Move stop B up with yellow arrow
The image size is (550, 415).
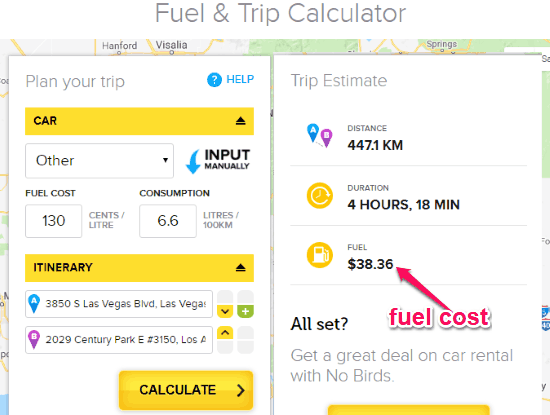tap(225, 333)
